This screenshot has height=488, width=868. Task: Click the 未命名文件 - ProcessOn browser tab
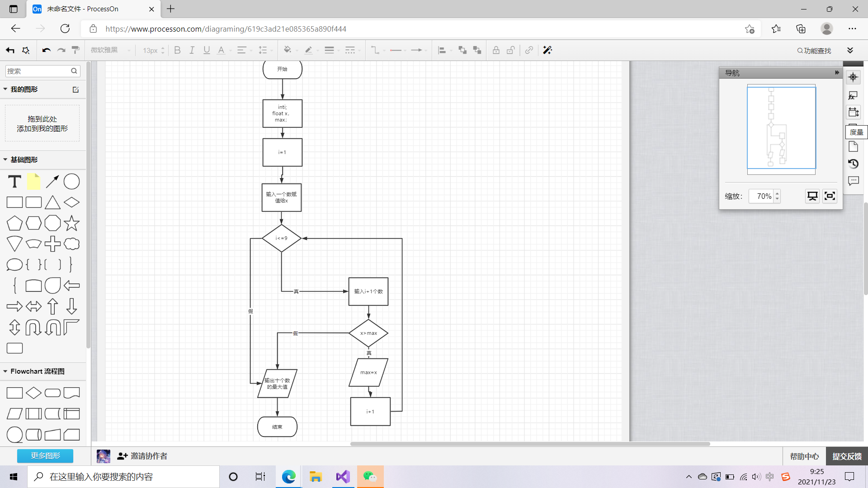click(x=83, y=9)
